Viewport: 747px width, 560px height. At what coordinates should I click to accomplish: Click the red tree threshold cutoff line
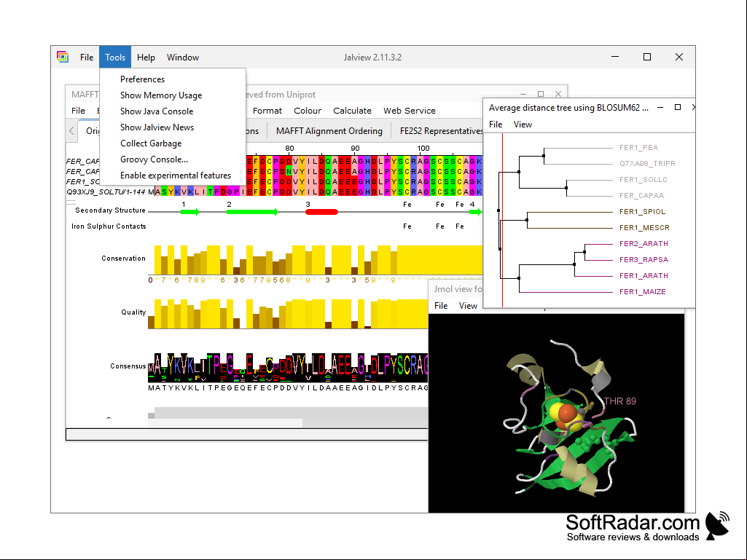502,220
